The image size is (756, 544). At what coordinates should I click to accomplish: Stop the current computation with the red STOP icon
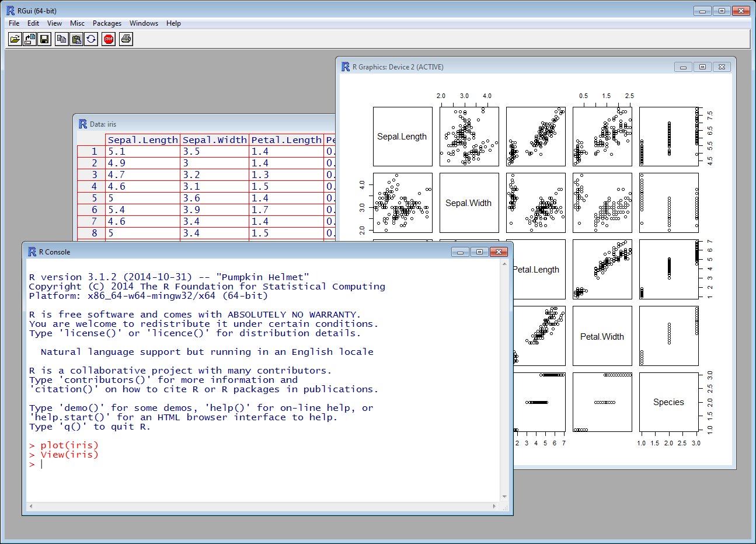(x=109, y=39)
